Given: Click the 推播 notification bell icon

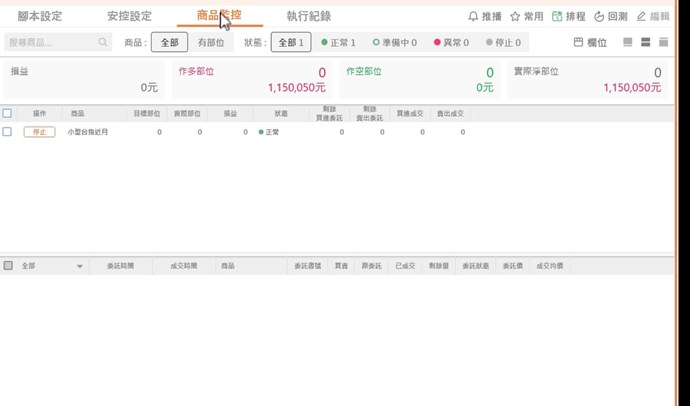Looking at the screenshot, I should pos(473,17).
